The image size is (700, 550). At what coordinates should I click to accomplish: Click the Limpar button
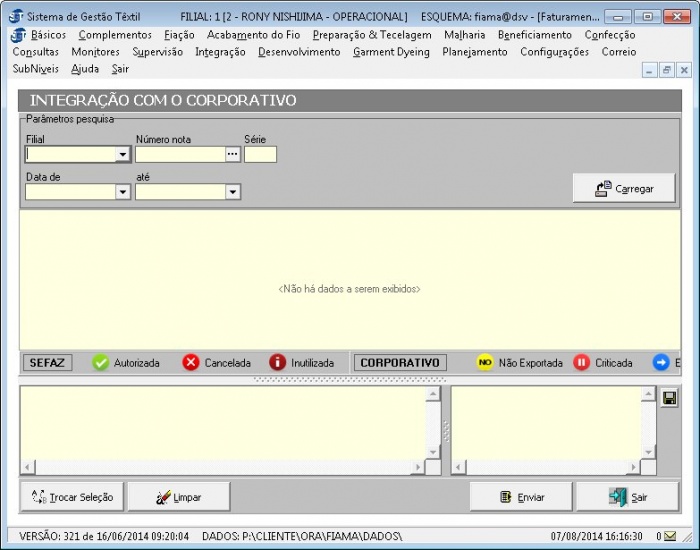[x=178, y=497]
